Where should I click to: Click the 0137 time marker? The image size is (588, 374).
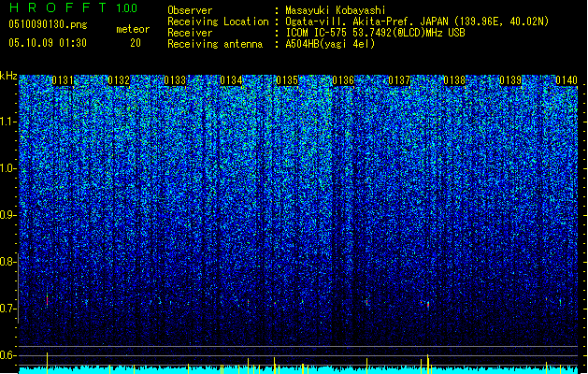click(x=399, y=80)
